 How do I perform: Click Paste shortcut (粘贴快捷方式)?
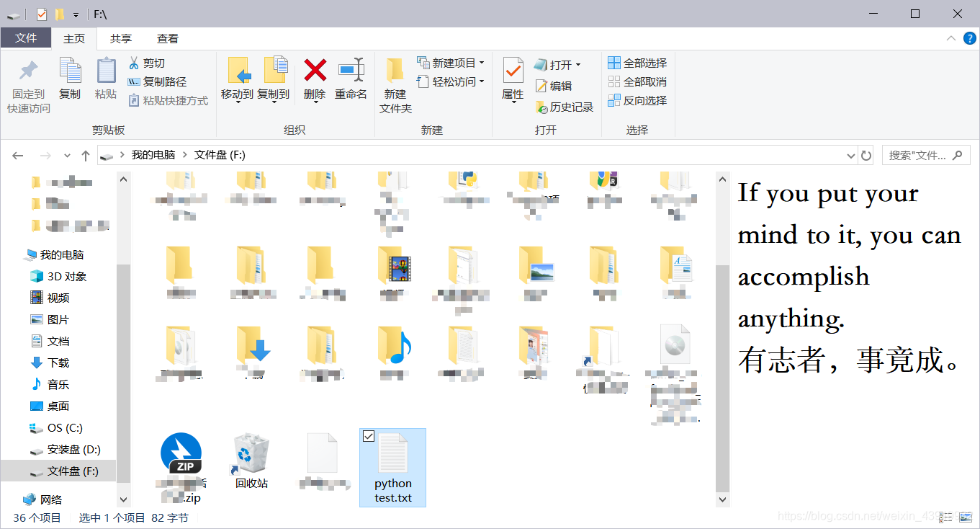[168, 101]
